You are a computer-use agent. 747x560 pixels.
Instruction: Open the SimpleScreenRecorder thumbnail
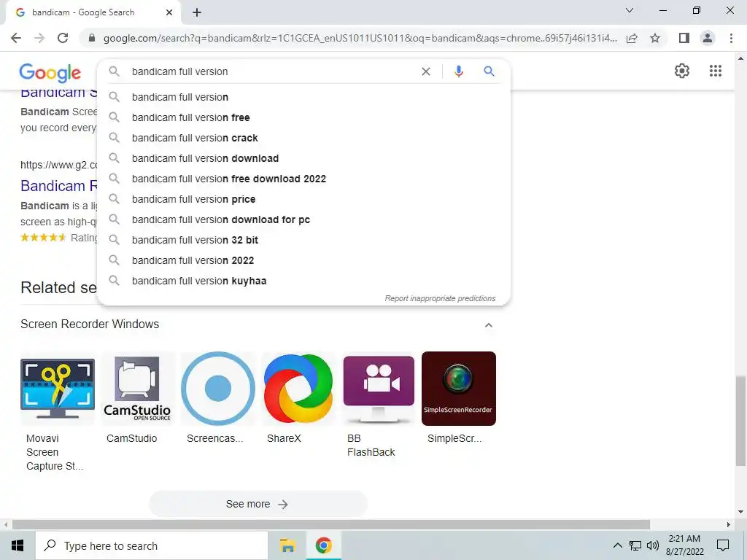coord(459,389)
